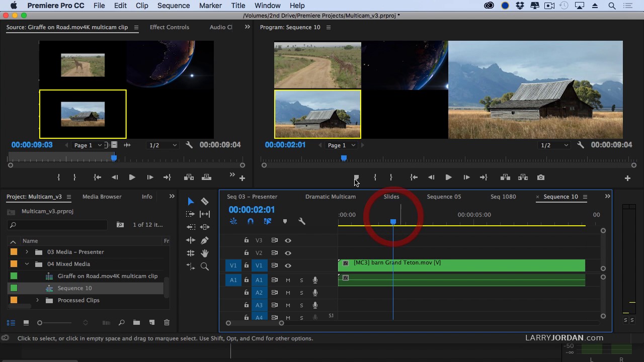The width and height of the screenshot is (644, 362).
Task: Expand the Processed Clips bin
Action: coord(37,300)
